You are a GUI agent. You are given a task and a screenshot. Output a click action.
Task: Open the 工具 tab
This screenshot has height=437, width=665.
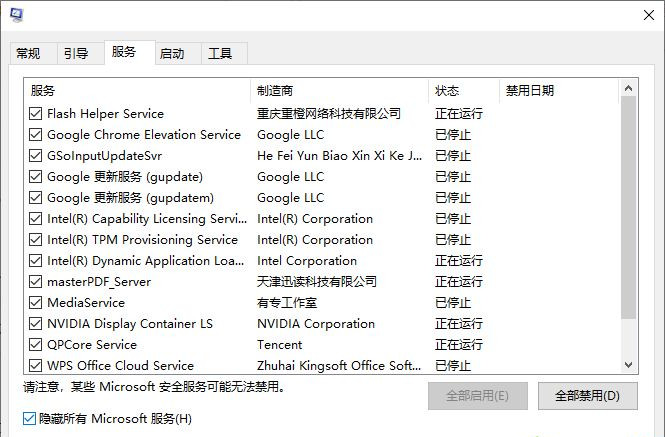[x=220, y=54]
